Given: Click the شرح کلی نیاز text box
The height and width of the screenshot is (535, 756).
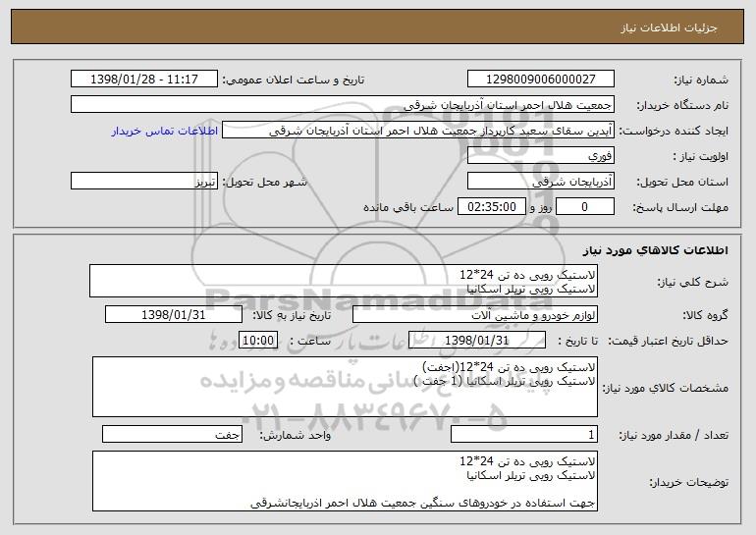Looking at the screenshot, I should pyautogui.click(x=344, y=281).
